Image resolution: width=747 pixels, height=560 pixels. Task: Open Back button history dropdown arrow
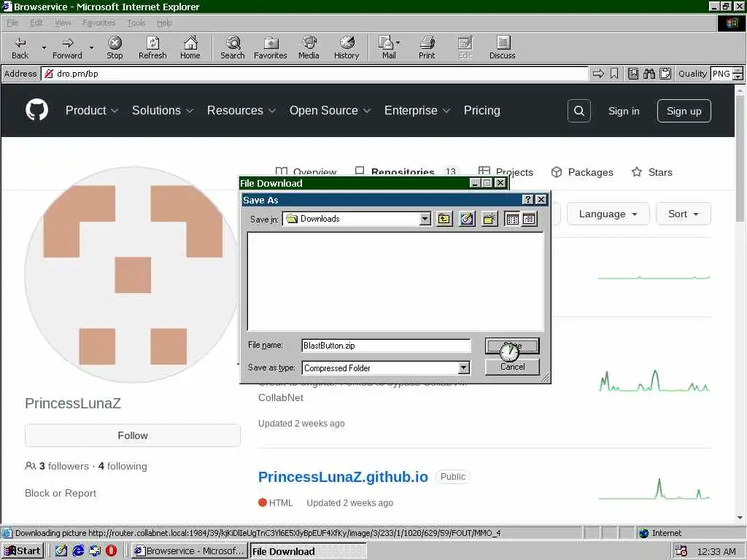44,47
